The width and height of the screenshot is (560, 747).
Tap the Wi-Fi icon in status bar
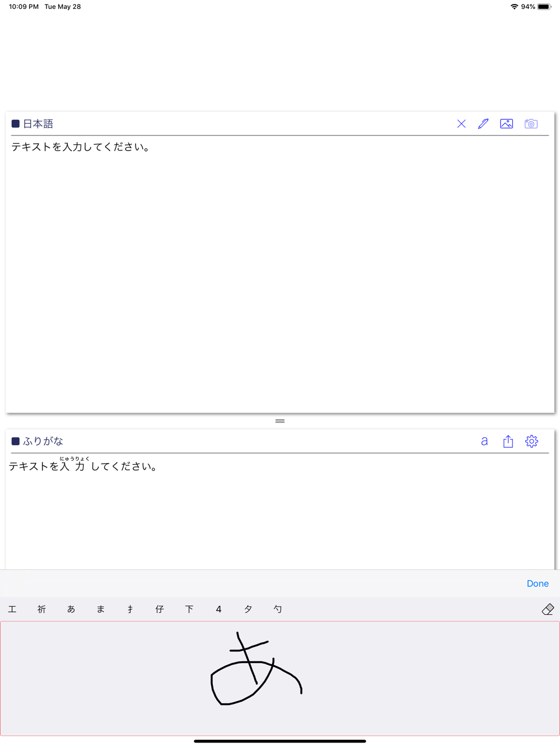514,7
